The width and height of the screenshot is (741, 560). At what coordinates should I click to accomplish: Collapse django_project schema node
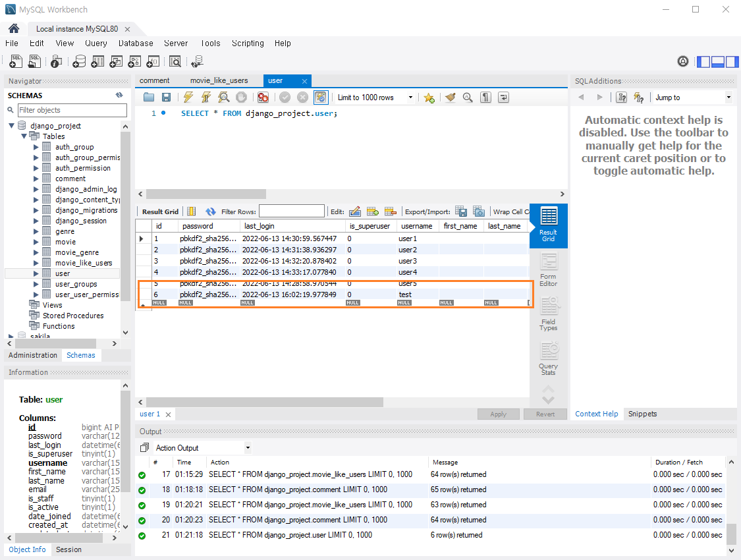(11, 126)
